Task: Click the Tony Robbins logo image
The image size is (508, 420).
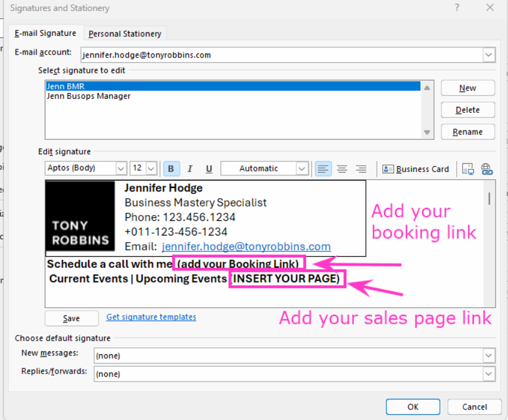Action: tap(81, 216)
